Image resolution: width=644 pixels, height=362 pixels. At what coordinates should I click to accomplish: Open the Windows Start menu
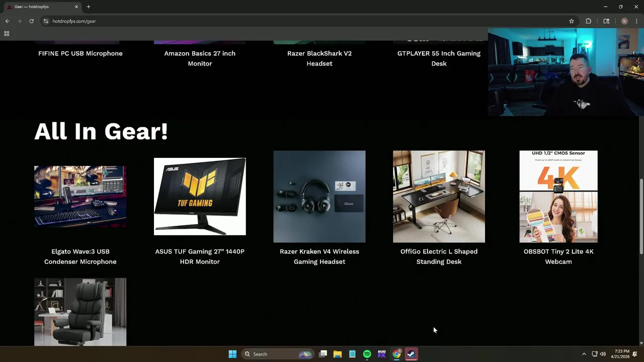click(x=232, y=354)
